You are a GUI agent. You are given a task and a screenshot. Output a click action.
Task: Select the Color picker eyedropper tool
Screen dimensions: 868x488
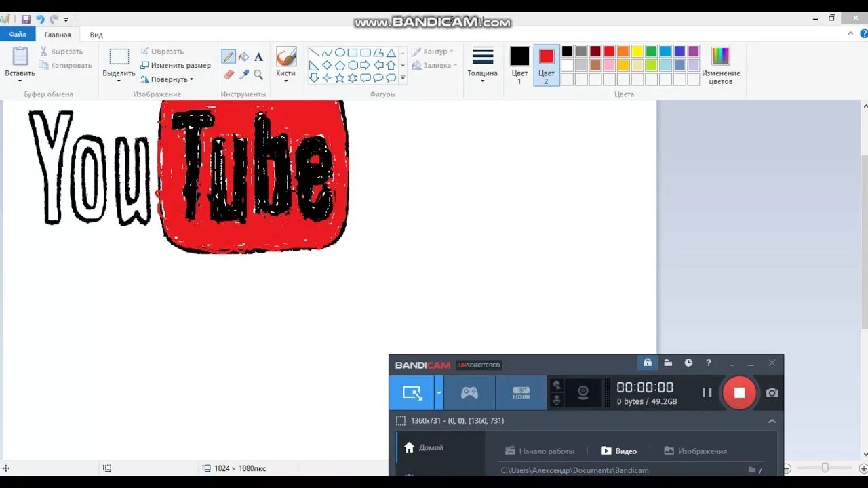243,75
